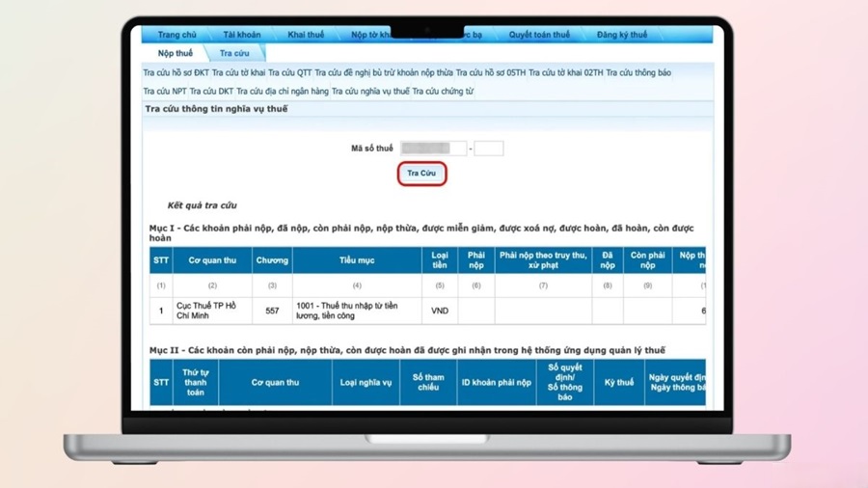Open Tra cứu đề nghị bù trừ khoản nộp thừa
Image resolution: width=868 pixels, height=488 pixels.
point(384,72)
